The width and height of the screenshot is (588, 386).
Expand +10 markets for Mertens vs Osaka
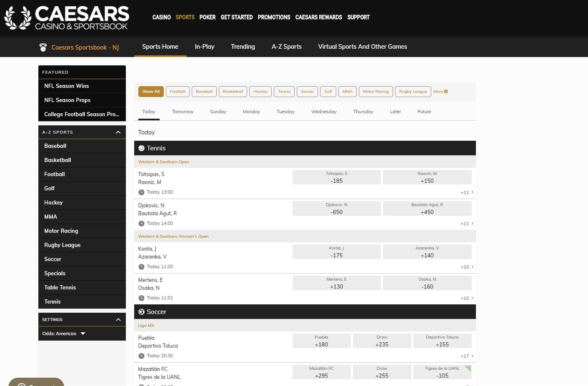click(x=467, y=298)
